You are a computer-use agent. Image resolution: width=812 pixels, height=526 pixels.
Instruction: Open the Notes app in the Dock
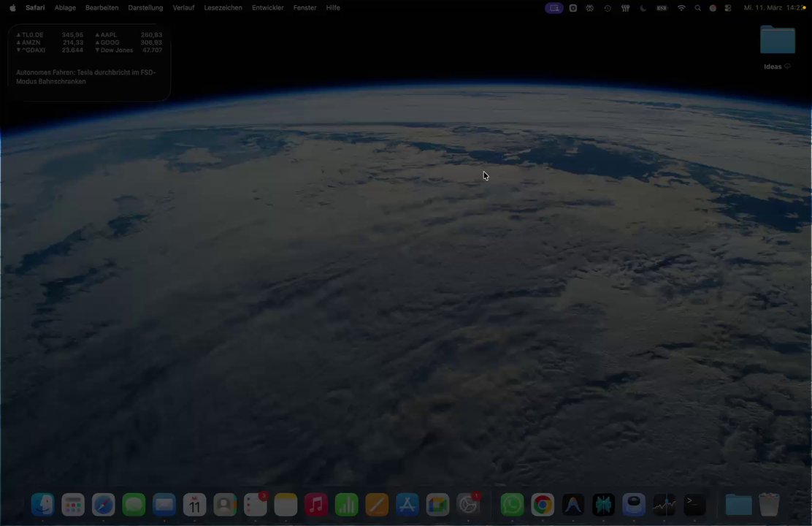[286, 505]
